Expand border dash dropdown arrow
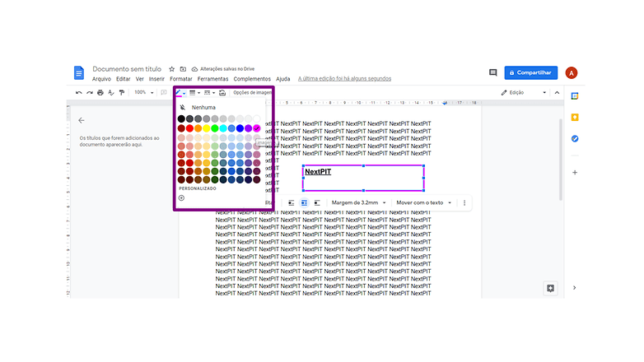This screenshot has width=644, height=362. point(213,93)
